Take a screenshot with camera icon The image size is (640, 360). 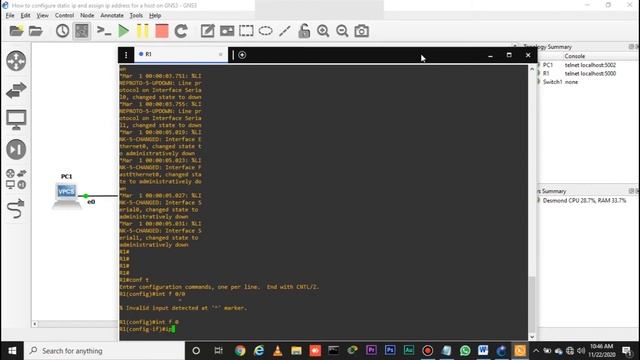tap(361, 31)
